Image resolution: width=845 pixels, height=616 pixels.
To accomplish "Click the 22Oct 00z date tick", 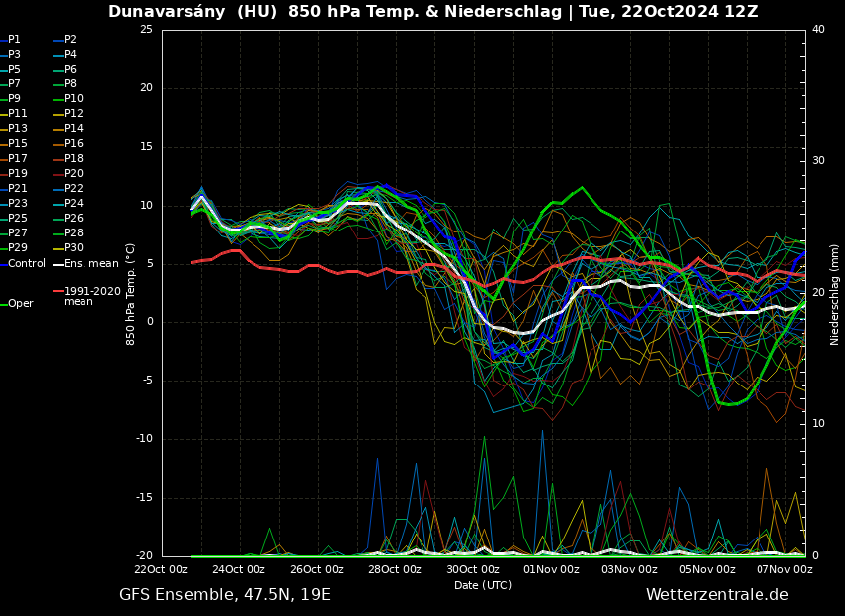I will pyautogui.click(x=161, y=570).
